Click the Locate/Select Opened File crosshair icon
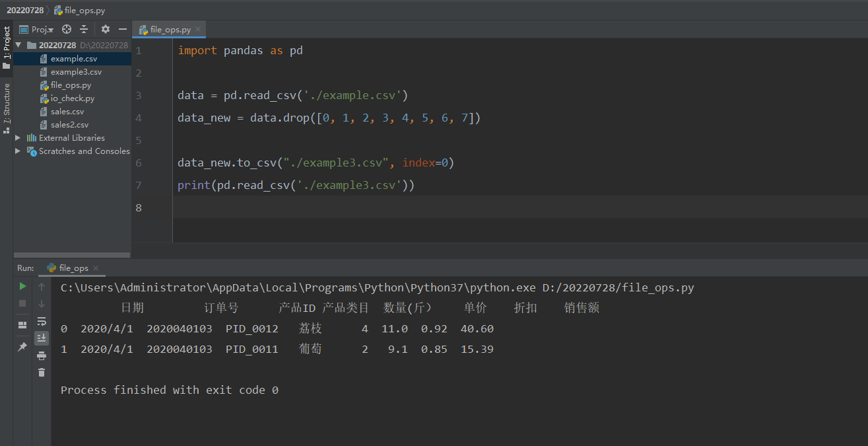This screenshot has height=446, width=868. 67,29
